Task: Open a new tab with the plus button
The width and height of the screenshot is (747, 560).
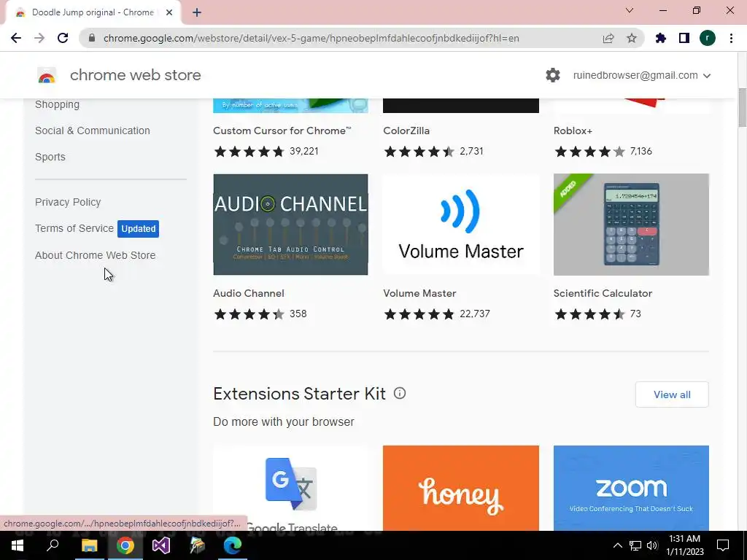Action: click(197, 12)
